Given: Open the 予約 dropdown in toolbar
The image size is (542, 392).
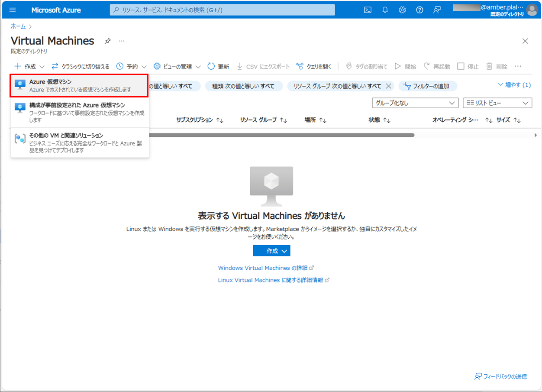Looking at the screenshot, I should (132, 67).
